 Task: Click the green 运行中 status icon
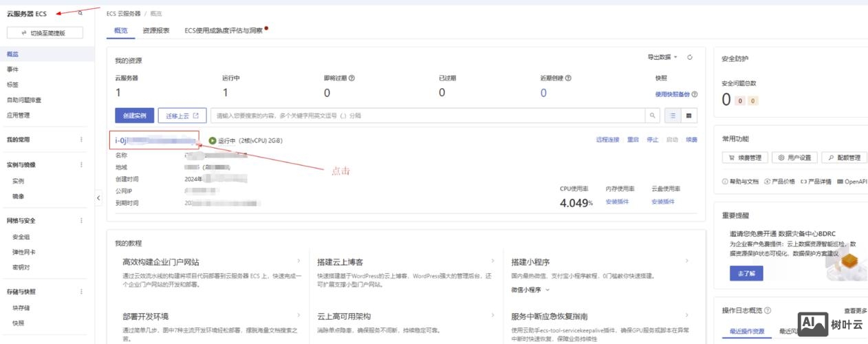(x=213, y=141)
